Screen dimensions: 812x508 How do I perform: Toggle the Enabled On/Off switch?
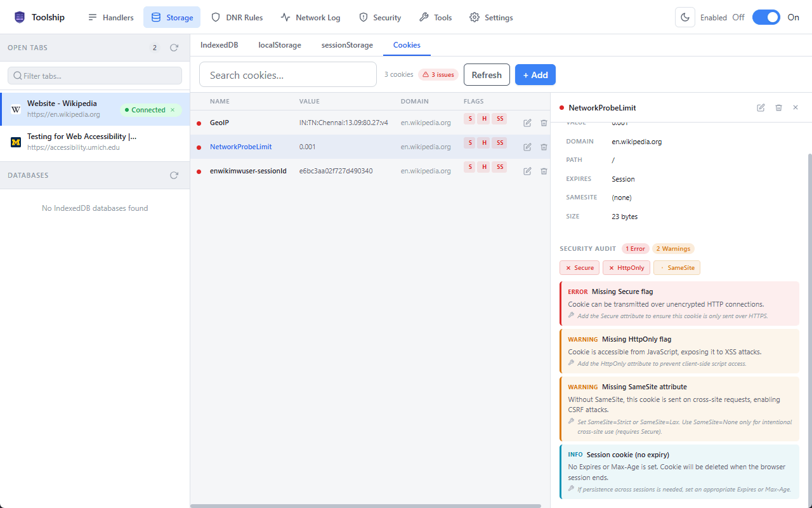(x=766, y=17)
